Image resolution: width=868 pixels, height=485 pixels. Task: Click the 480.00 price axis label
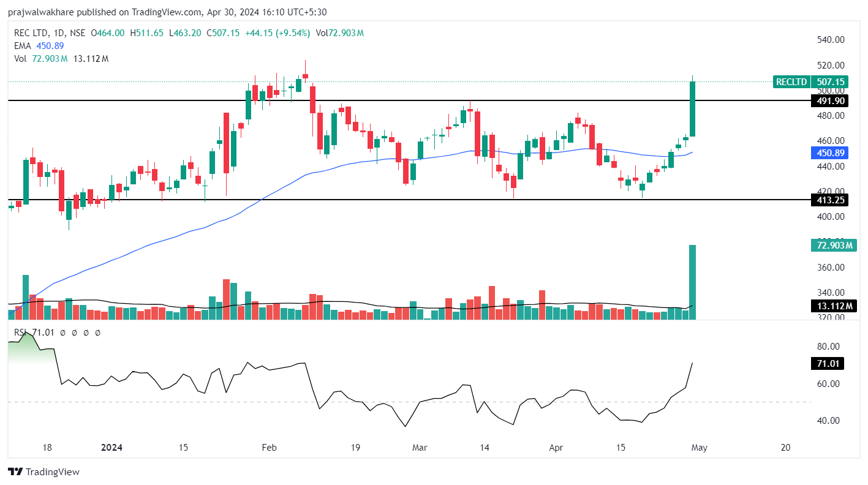coord(830,116)
